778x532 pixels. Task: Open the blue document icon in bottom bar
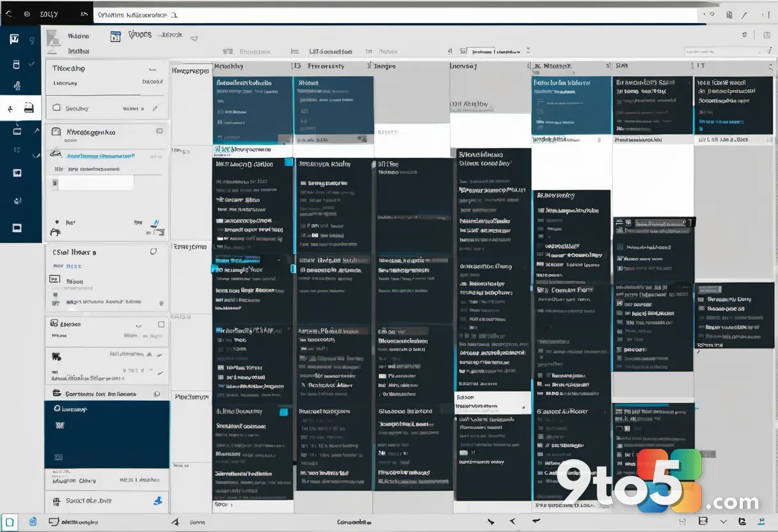point(33,522)
